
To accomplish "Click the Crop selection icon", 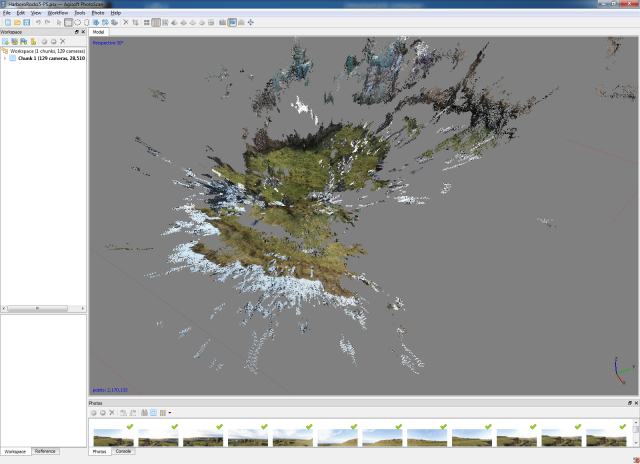I will coord(135,22).
